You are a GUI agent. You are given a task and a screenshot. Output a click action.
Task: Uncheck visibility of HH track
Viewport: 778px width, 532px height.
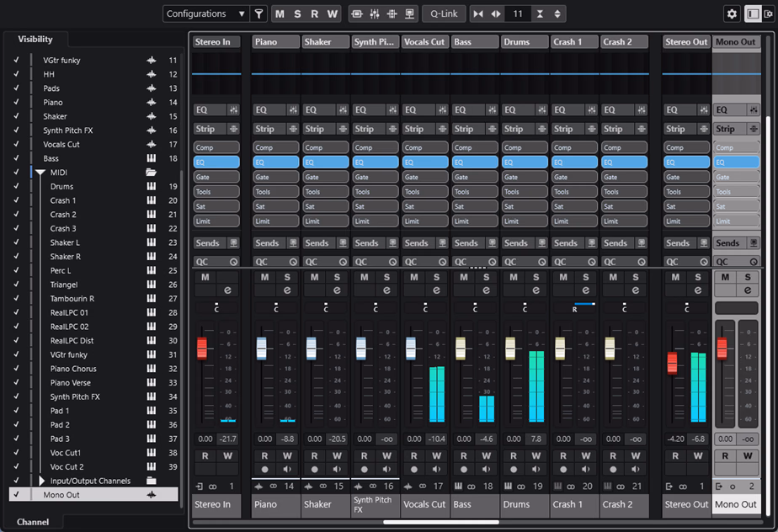16,74
